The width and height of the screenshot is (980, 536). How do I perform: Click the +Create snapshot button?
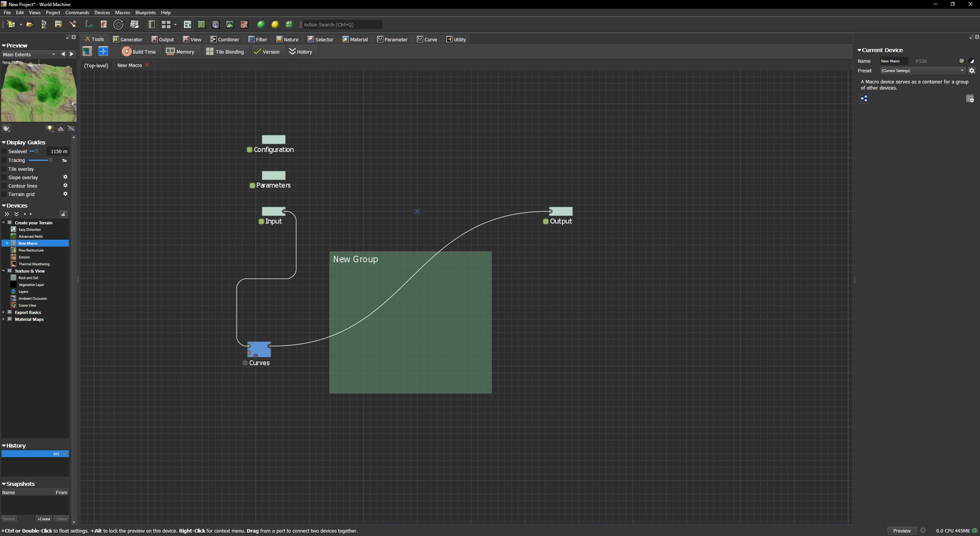pyautogui.click(x=44, y=519)
